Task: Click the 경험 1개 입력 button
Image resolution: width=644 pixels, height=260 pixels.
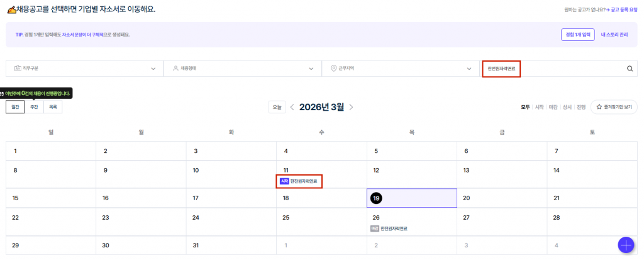Action: (x=577, y=35)
